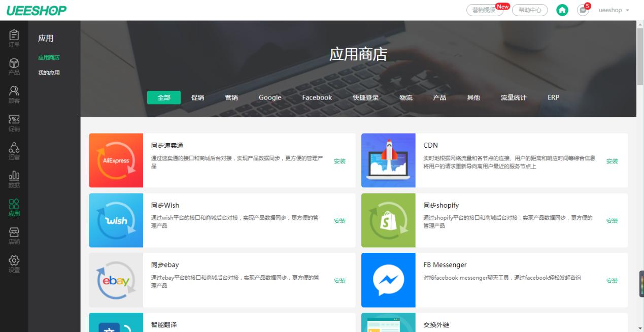Open the 产品 products sidebar icon
This screenshot has width=644, height=332.
point(14,67)
